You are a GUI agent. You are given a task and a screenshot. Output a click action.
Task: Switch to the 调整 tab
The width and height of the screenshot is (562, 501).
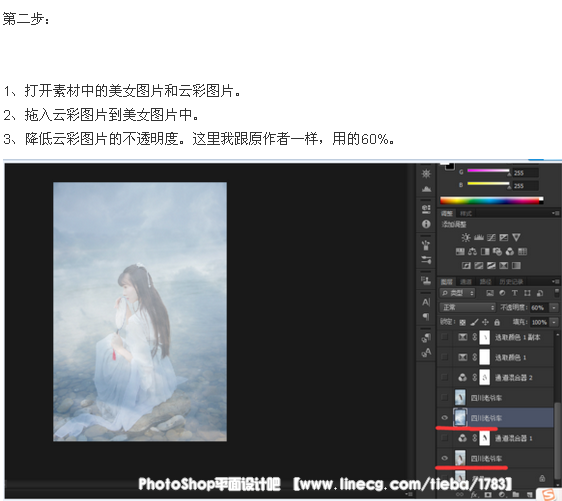click(446, 214)
